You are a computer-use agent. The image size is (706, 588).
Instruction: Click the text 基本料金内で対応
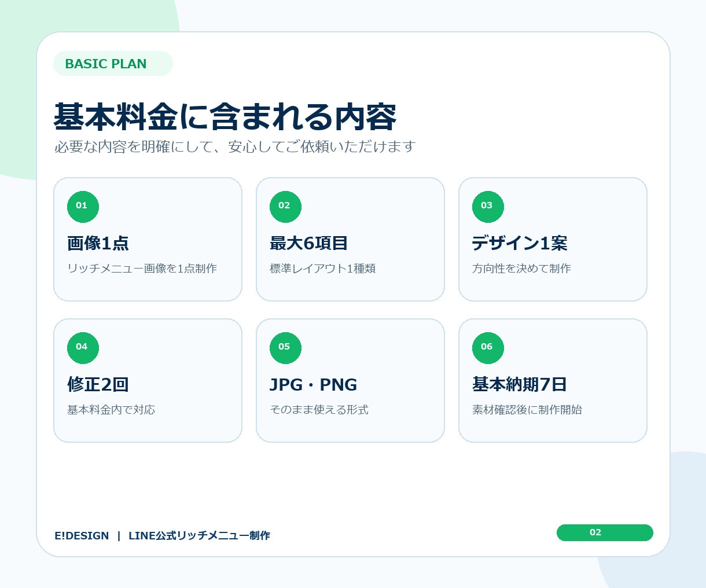click(111, 410)
